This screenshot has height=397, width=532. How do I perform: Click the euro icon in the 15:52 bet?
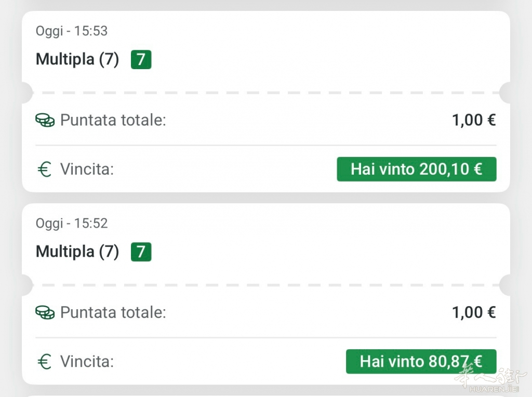[x=45, y=362]
